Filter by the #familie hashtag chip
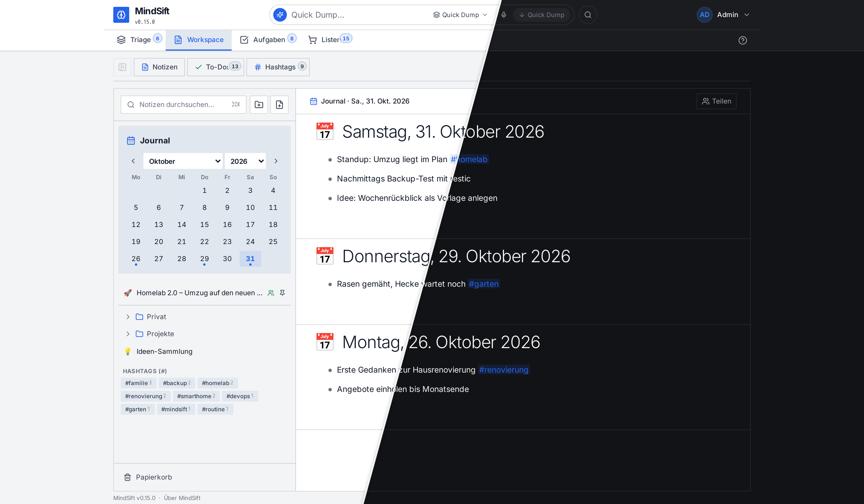The width and height of the screenshot is (864, 504). click(139, 383)
